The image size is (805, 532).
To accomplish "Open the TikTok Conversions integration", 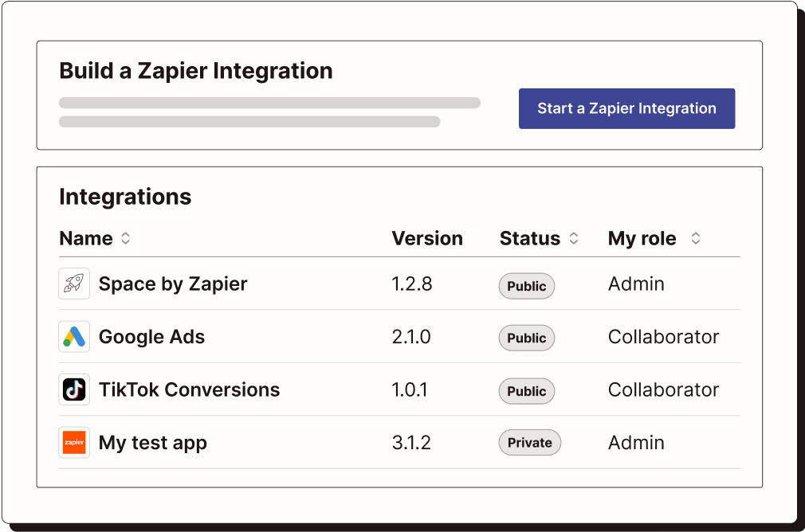I will [x=189, y=390].
